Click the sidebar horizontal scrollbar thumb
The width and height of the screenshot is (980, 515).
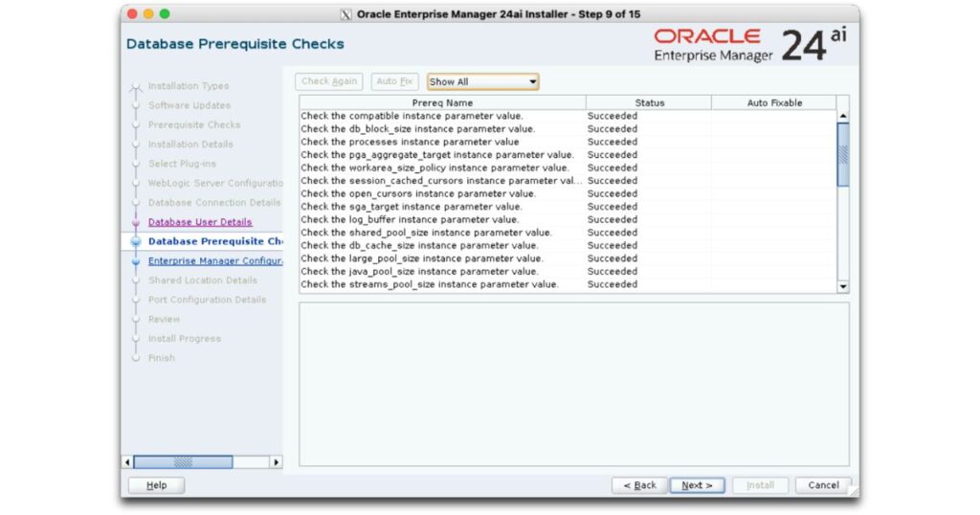(x=183, y=462)
